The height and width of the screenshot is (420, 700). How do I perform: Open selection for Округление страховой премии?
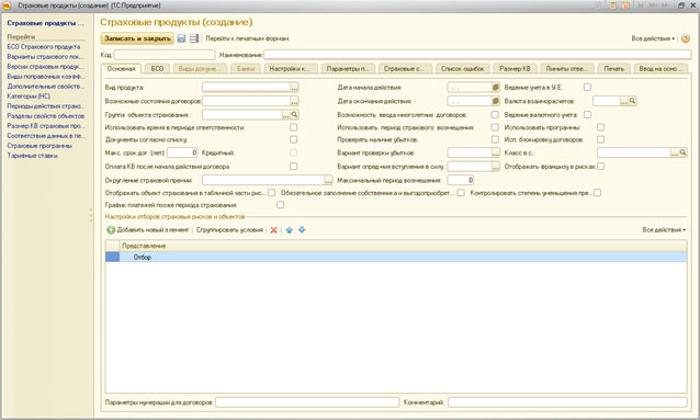tap(328, 180)
